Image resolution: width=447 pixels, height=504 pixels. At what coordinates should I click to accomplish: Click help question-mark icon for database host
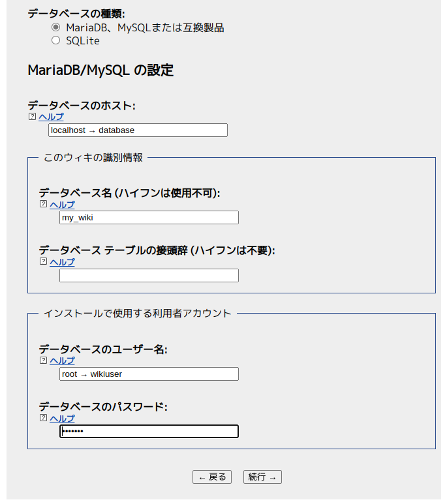[x=32, y=117]
